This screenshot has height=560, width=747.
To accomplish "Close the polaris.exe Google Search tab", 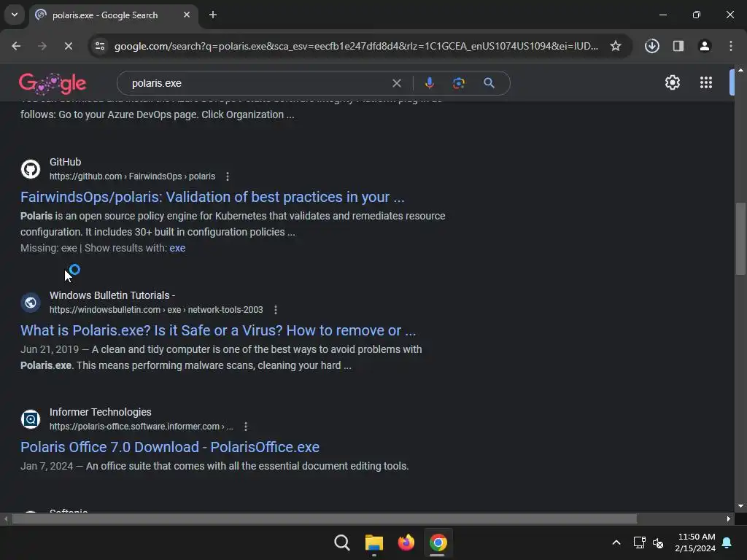I will pyautogui.click(x=187, y=15).
